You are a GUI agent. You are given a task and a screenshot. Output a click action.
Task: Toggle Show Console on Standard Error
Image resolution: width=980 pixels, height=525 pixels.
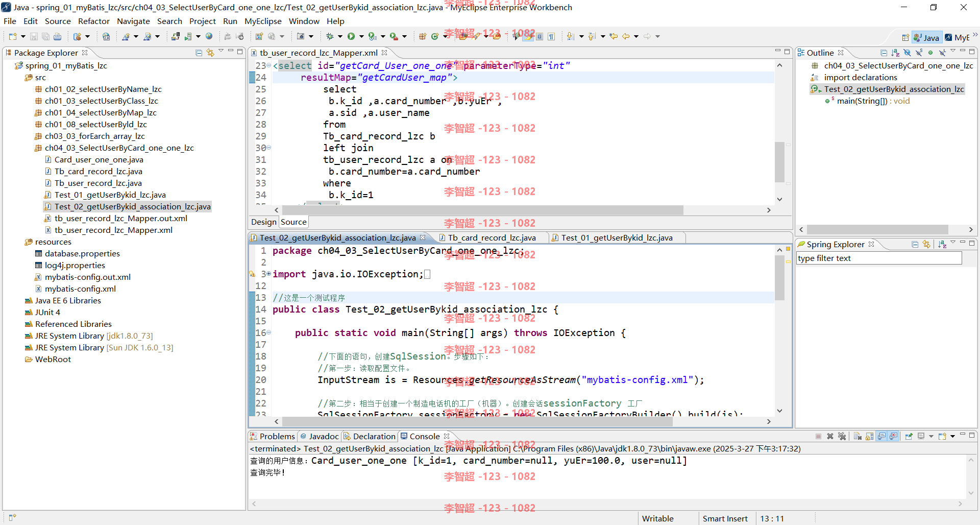coord(893,436)
